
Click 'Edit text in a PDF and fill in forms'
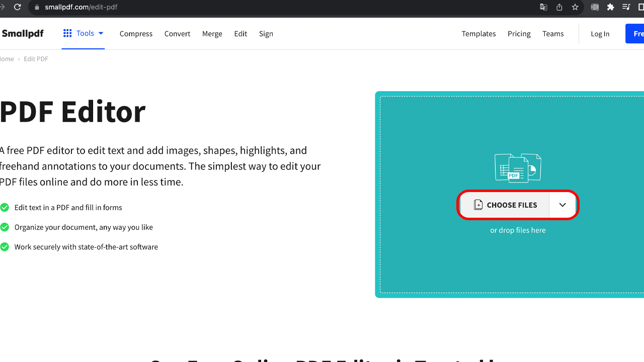click(x=68, y=207)
